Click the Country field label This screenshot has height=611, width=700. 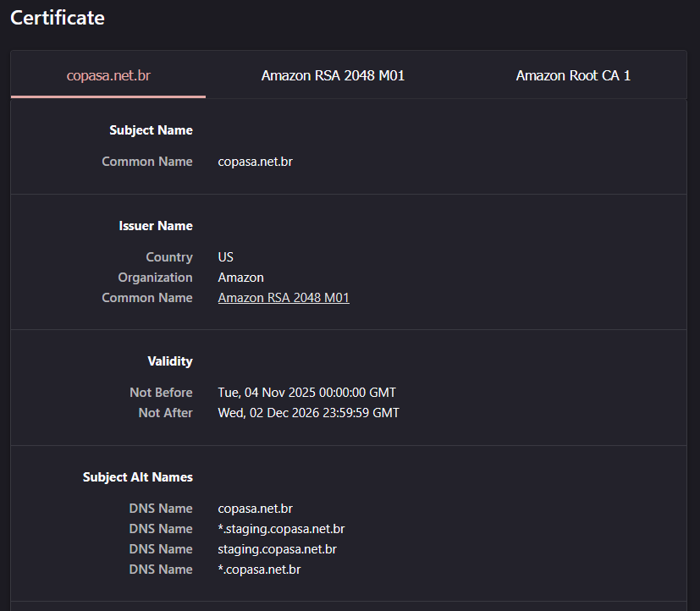(x=168, y=257)
